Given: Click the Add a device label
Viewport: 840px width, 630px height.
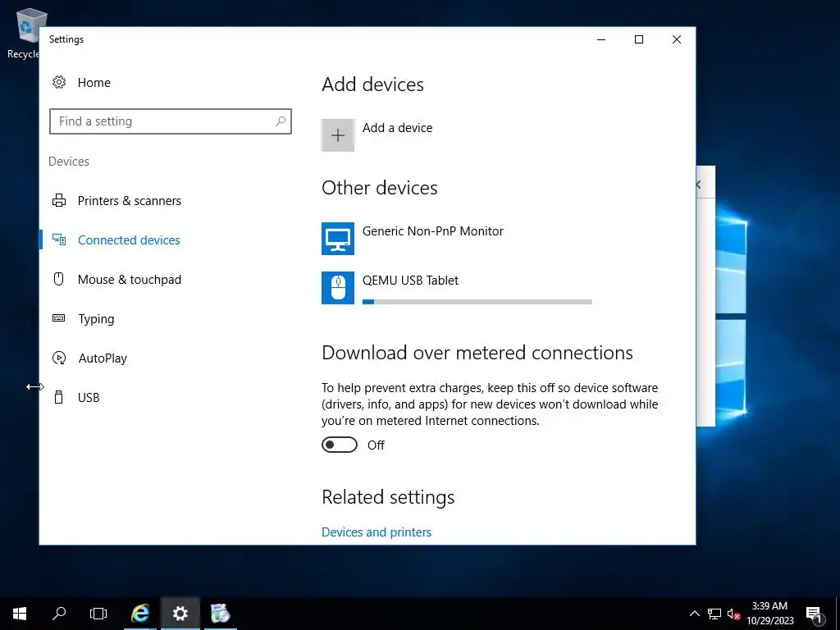Looking at the screenshot, I should (397, 127).
